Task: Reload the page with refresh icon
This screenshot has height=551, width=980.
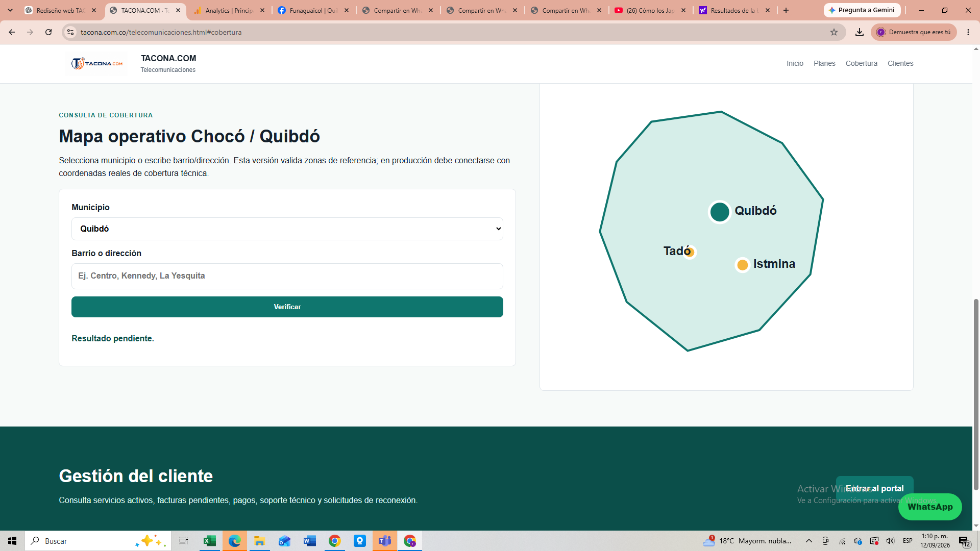Action: coord(48,32)
